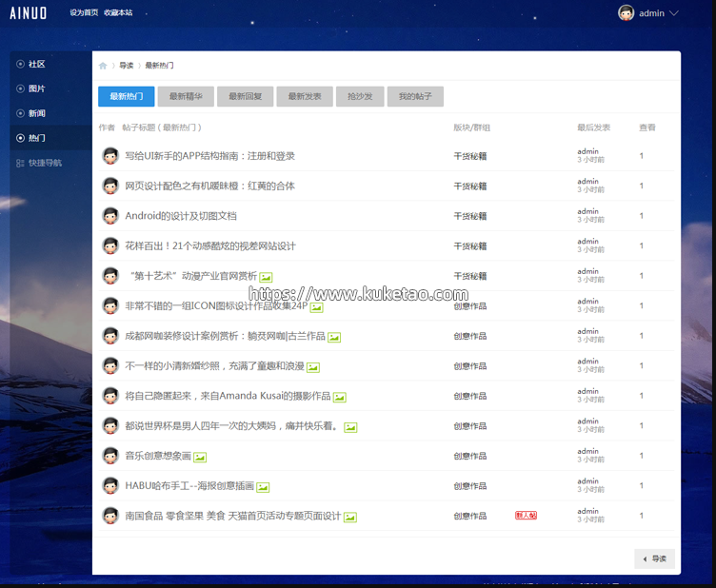Click the home breadcrumb icon

click(103, 66)
